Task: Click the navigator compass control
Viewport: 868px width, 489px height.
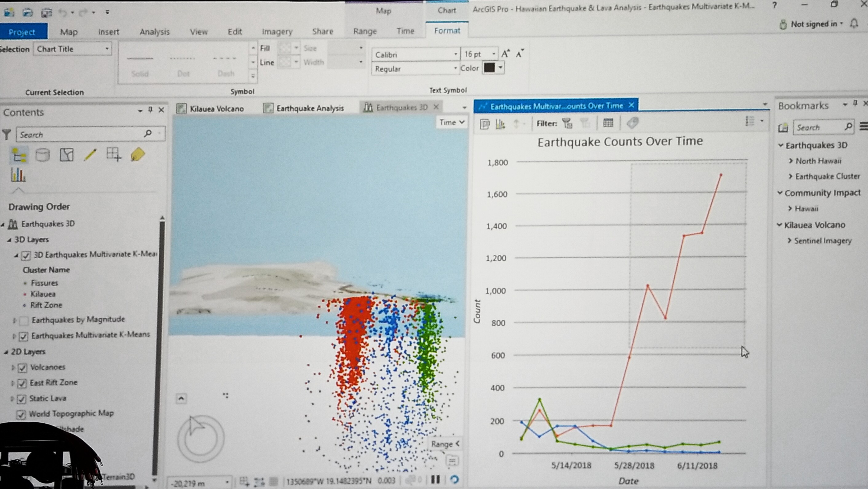Action: pos(201,439)
